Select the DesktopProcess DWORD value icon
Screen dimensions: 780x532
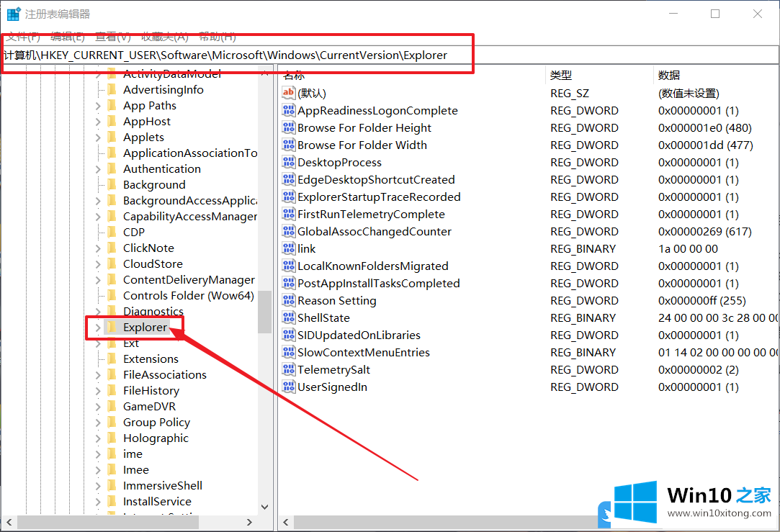pos(288,162)
